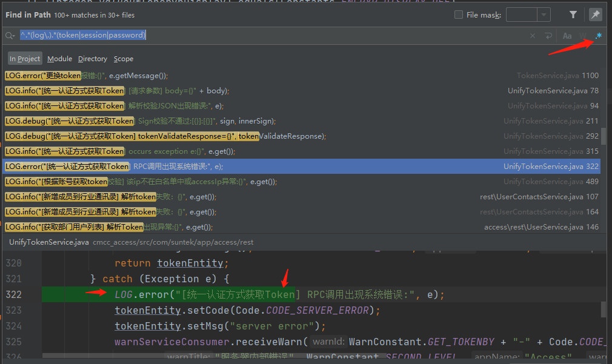Image resolution: width=612 pixels, height=364 pixels.
Task: Click line number 323 in preview gutter
Action: (x=14, y=311)
